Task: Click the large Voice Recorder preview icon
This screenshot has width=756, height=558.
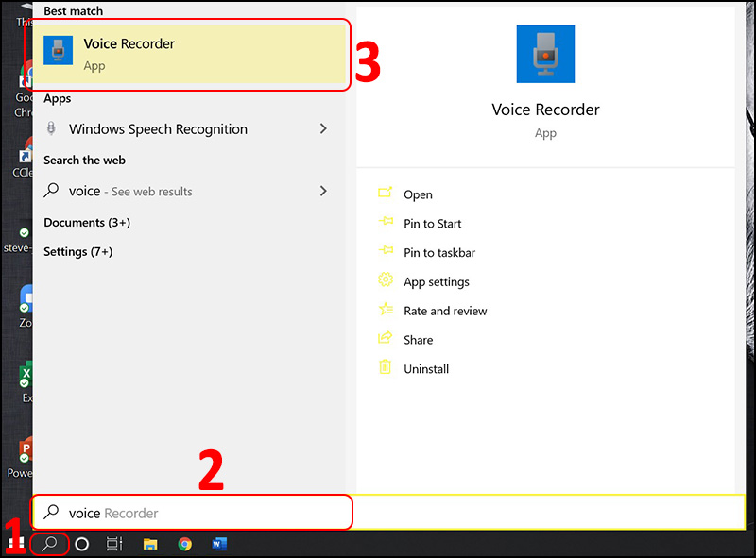Action: point(545,54)
